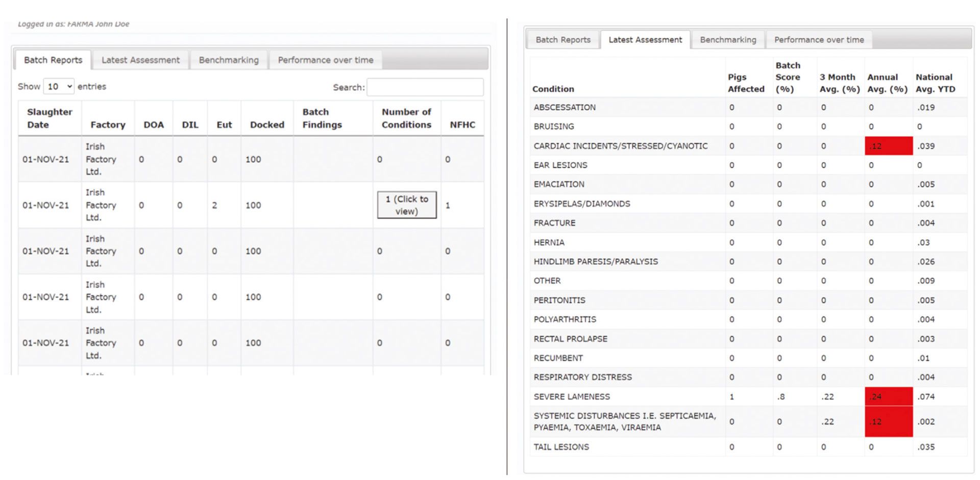
Task: Select the EMACIATION condition row
Action: [748, 184]
